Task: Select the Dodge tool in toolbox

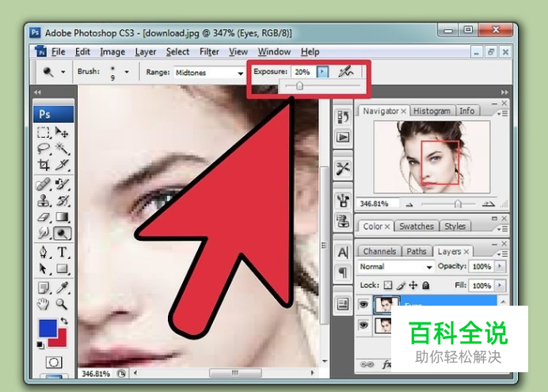Action: 63,233
